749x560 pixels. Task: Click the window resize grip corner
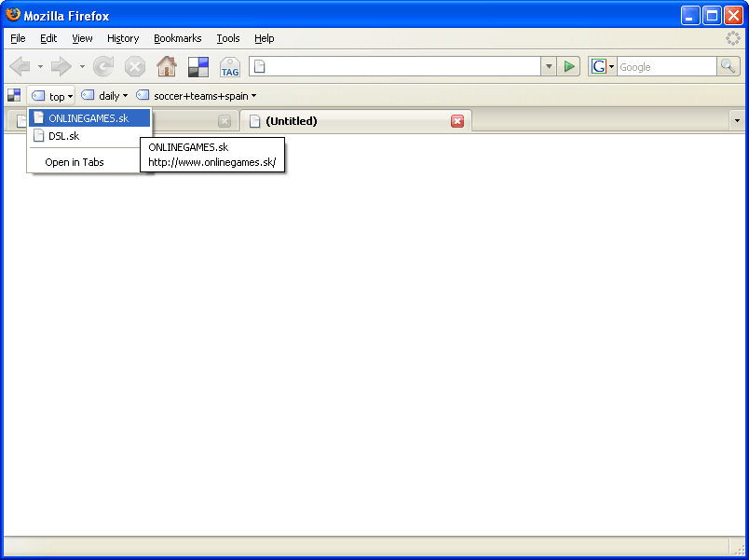click(x=740, y=549)
